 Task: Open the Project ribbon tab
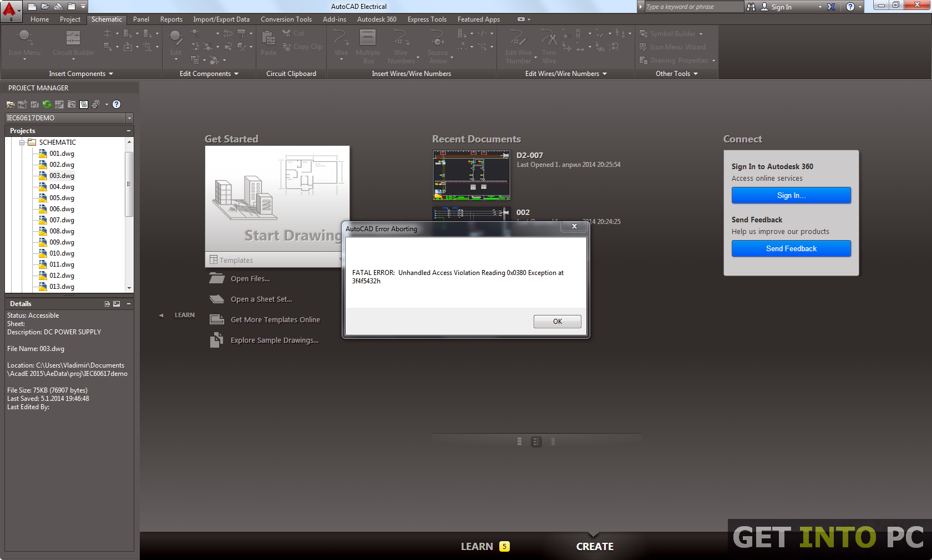click(x=70, y=19)
